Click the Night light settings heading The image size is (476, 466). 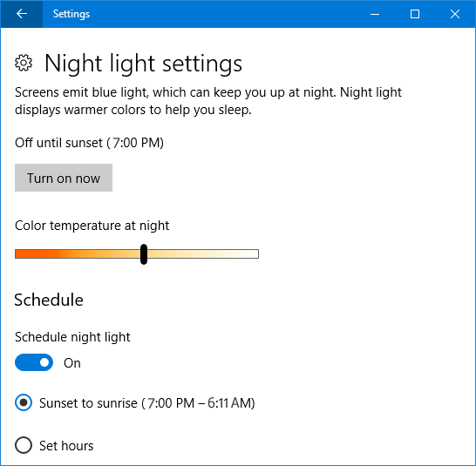(x=143, y=64)
